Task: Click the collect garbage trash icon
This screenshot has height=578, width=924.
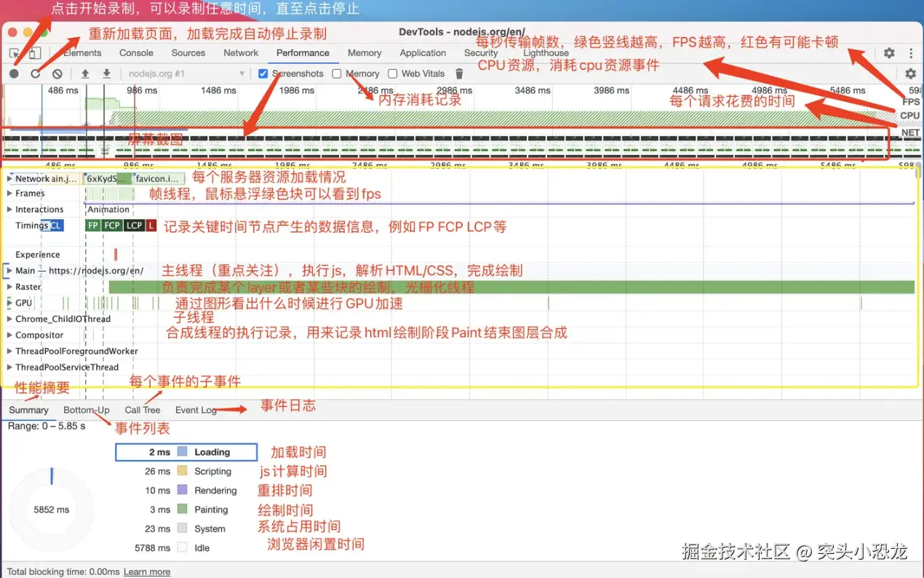Action: point(459,74)
